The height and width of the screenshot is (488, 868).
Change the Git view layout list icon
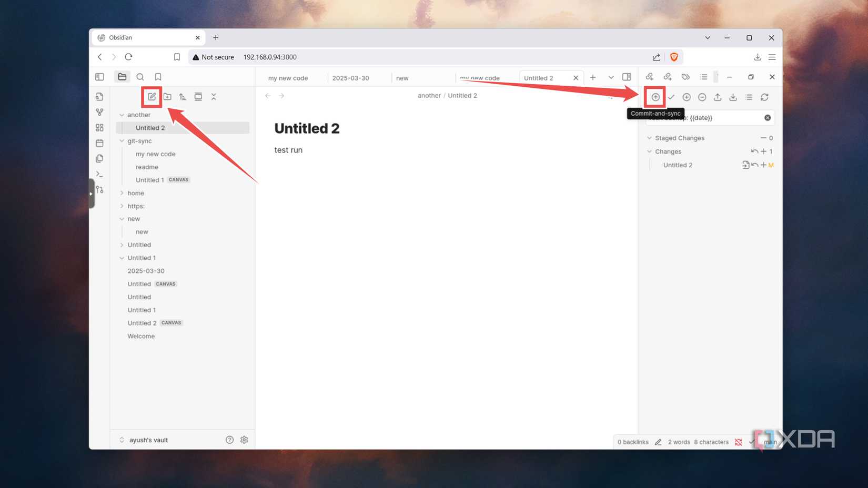(749, 97)
